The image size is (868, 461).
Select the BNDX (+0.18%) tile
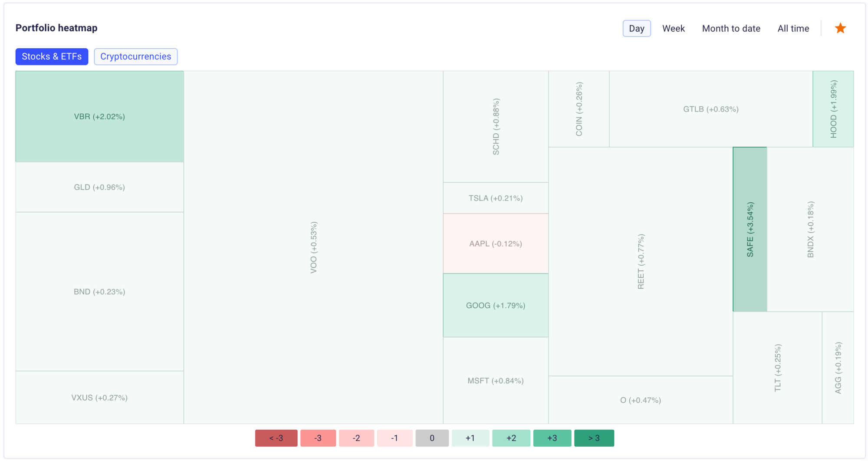[810, 229]
